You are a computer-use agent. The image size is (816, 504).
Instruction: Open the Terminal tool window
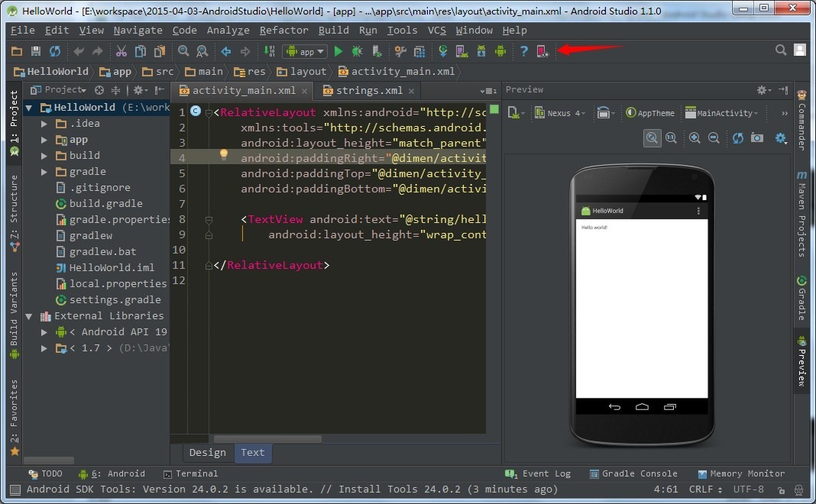tap(190, 473)
